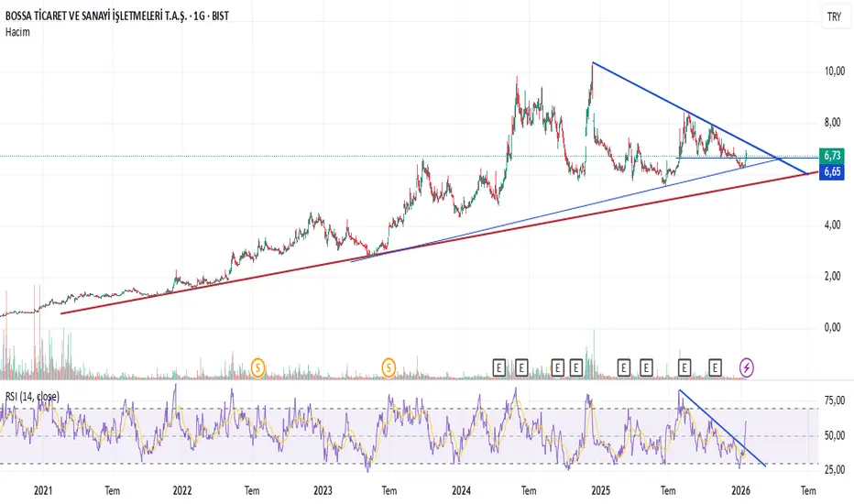Open the leftmost E earnings marker
The image size is (854, 504).
(498, 368)
